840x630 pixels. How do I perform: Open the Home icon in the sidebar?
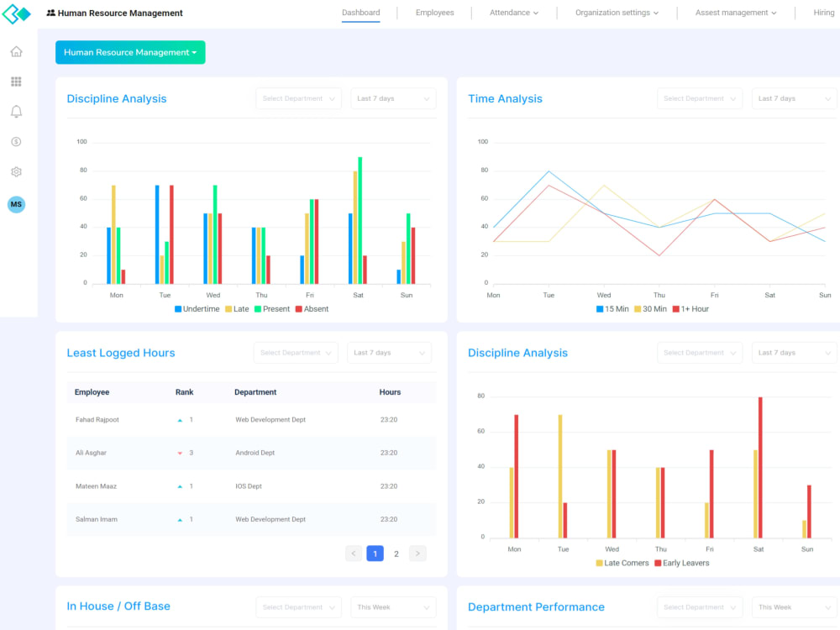[16, 51]
